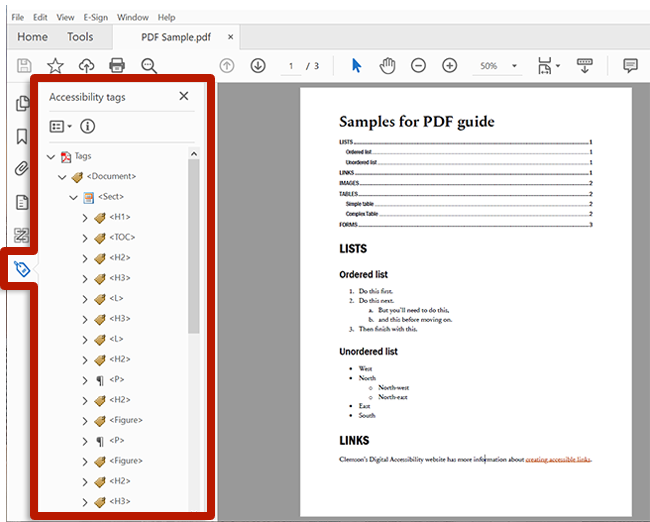650x522 pixels.
Task: Open the Edit menu
Action: pyautogui.click(x=40, y=17)
